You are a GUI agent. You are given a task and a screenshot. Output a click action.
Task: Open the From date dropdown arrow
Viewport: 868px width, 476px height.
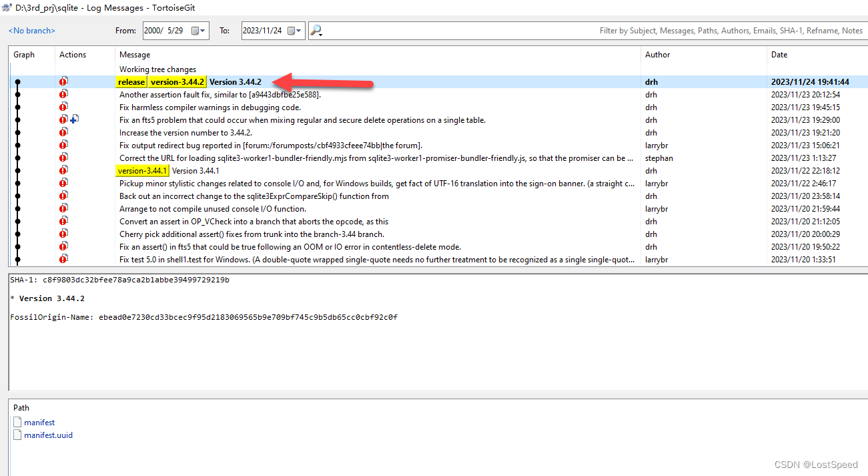[x=203, y=30]
